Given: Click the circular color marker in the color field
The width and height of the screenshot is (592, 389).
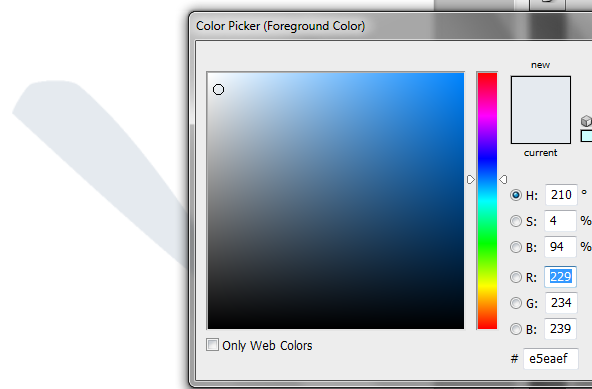Looking at the screenshot, I should (219, 90).
